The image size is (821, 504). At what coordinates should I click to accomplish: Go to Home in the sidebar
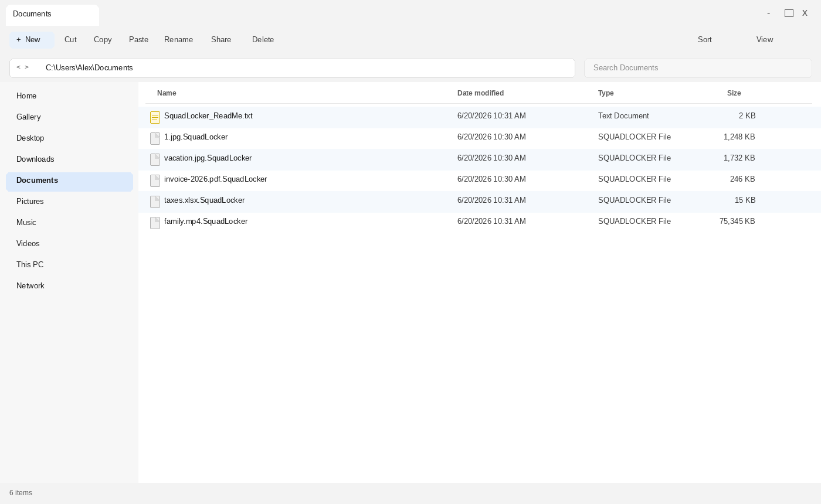pos(69,96)
